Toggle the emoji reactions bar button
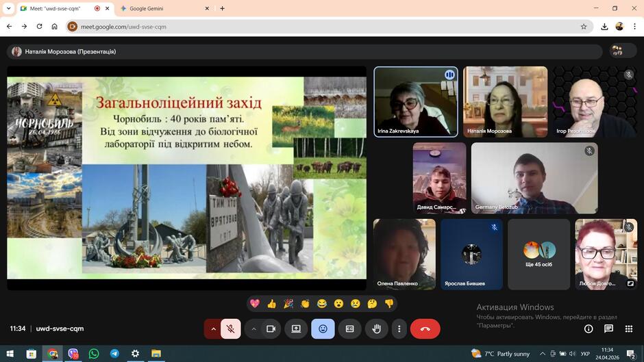644x362 pixels. [x=323, y=328]
